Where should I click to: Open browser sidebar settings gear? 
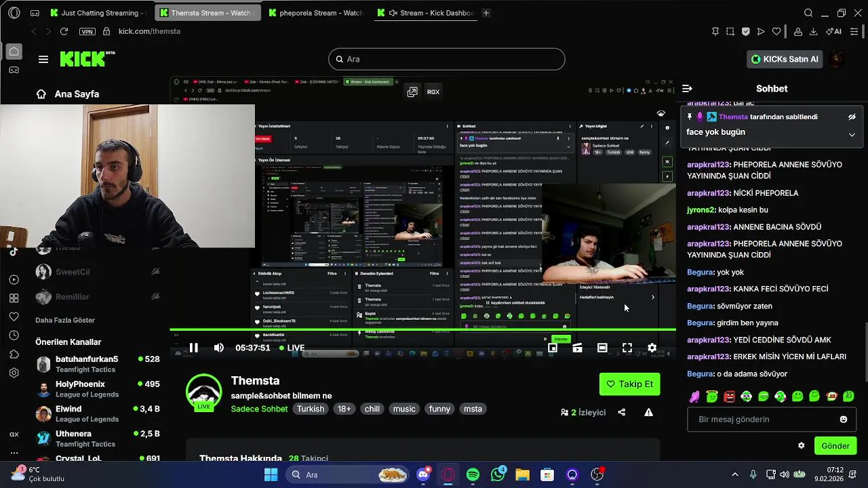14,373
